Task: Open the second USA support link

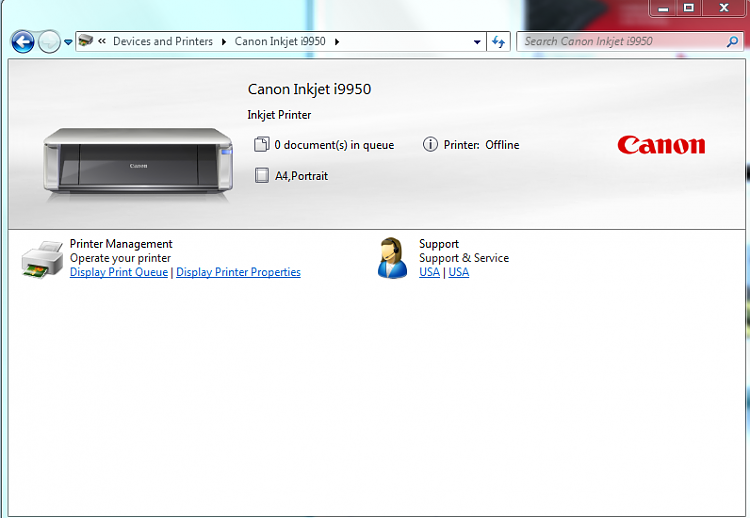Action: point(459,272)
